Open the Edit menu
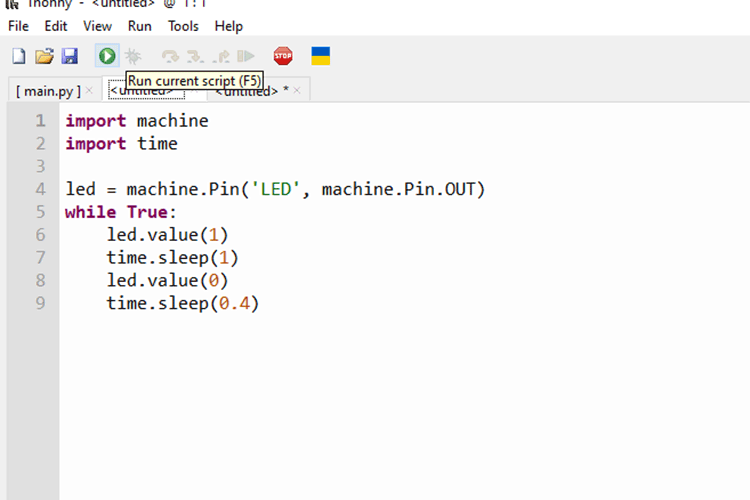This screenshot has height=500, width=750. (55, 26)
